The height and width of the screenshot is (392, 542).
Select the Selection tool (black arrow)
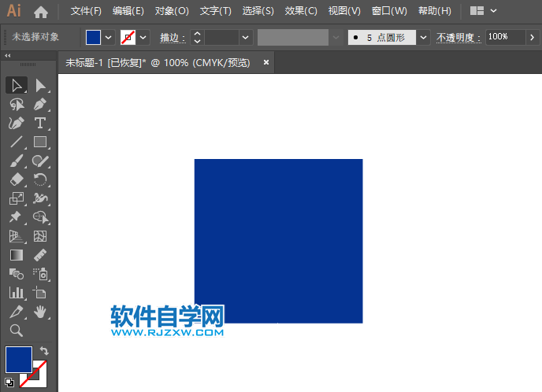click(17, 85)
